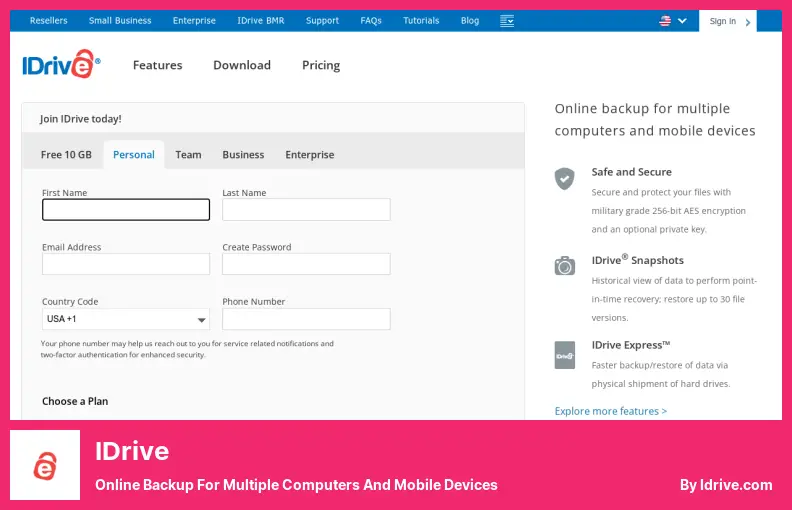Click the Safe and Secure heading
Image resolution: width=792 pixels, height=510 pixels.
tap(631, 172)
